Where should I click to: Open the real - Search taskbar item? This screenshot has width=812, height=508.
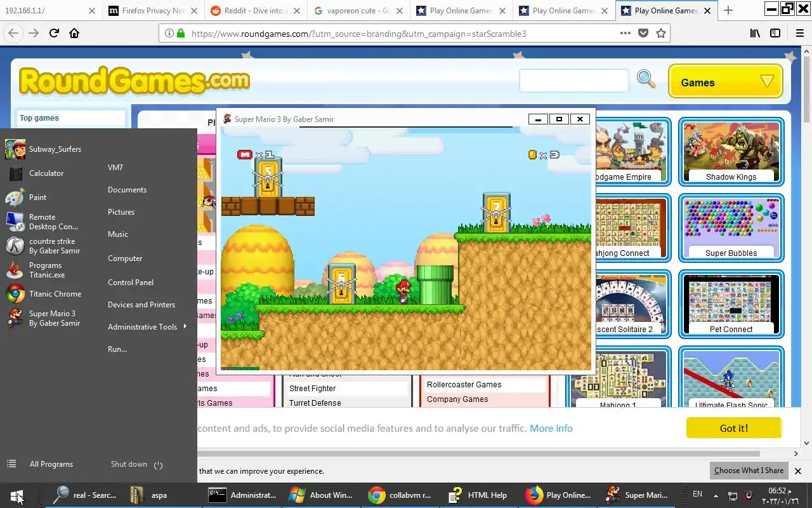tap(85, 495)
